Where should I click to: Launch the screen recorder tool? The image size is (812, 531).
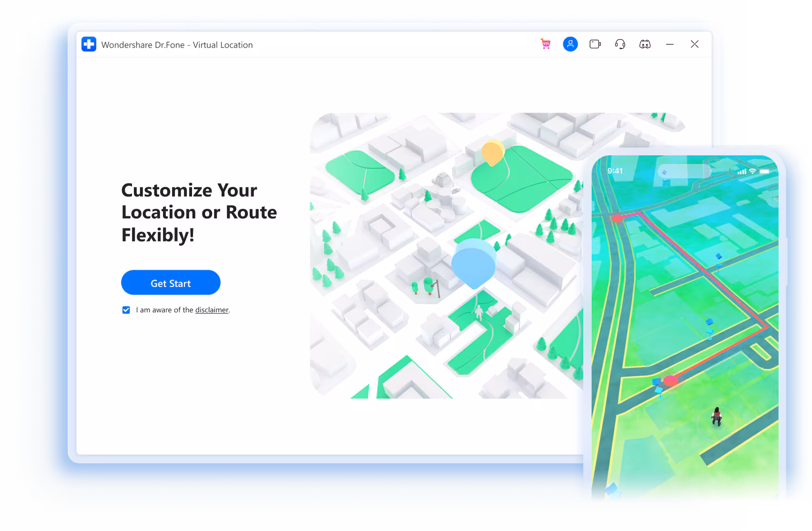click(x=595, y=44)
